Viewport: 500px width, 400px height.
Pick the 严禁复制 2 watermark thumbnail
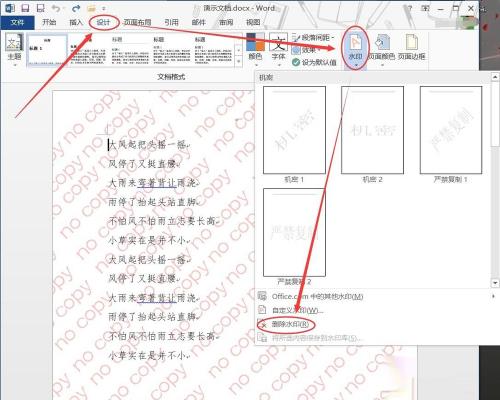click(x=294, y=232)
